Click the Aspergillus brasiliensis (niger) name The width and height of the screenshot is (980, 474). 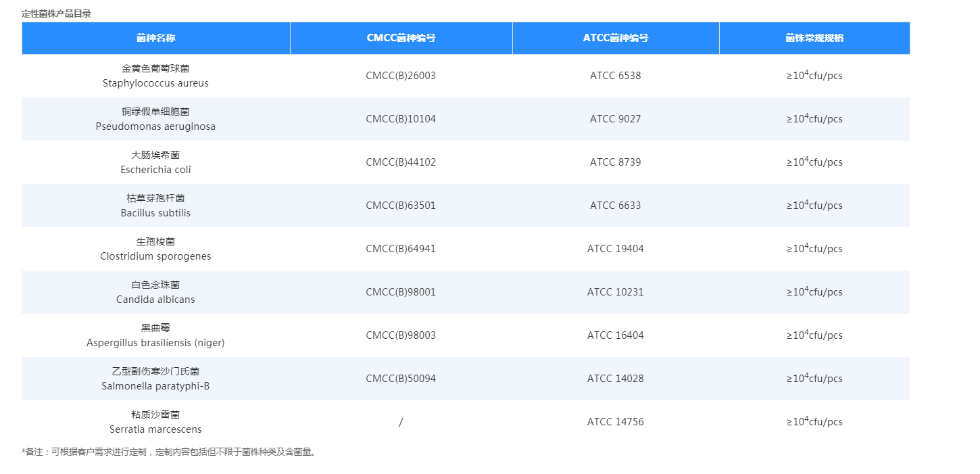(x=155, y=343)
